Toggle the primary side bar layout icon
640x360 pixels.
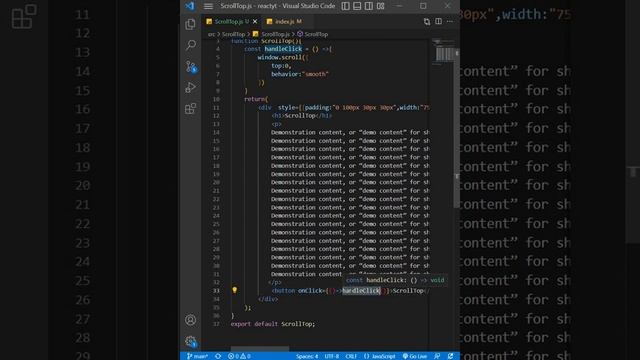(x=345, y=6)
